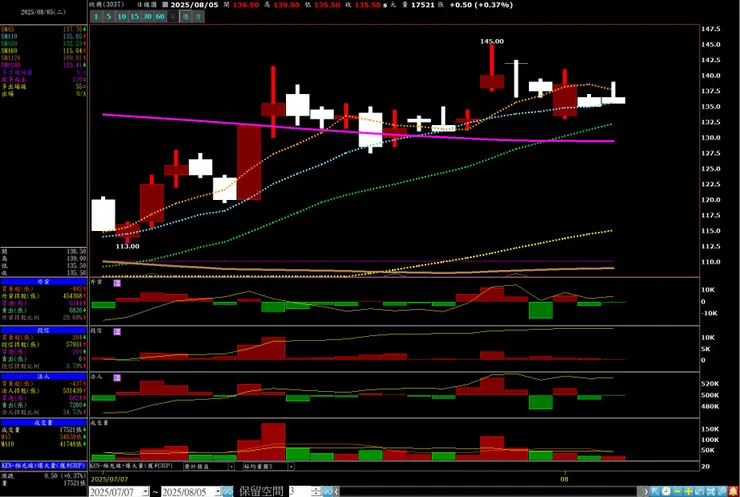Viewport: 740px width, 497px height.
Task: Click the SMA20 indicator row in legend
Action: (x=43, y=43)
